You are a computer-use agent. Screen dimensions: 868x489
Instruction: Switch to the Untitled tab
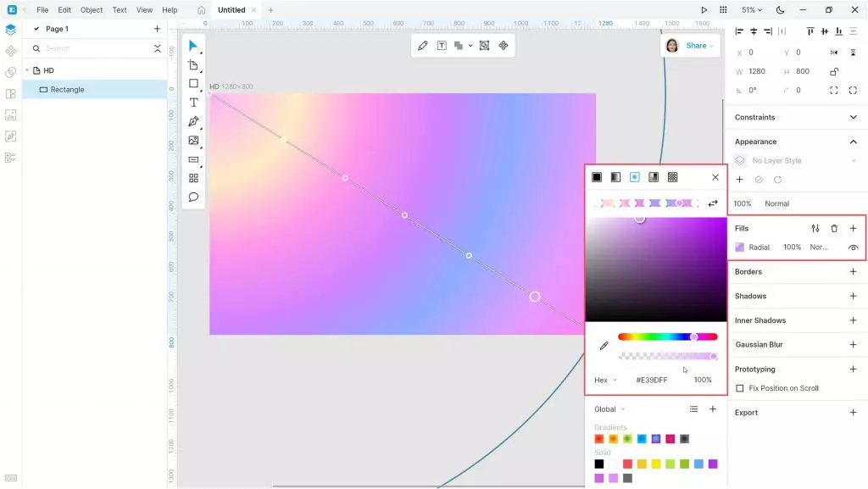point(231,10)
